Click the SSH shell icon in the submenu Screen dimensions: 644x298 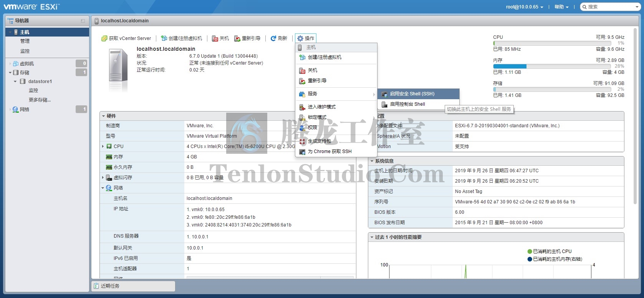coord(384,94)
